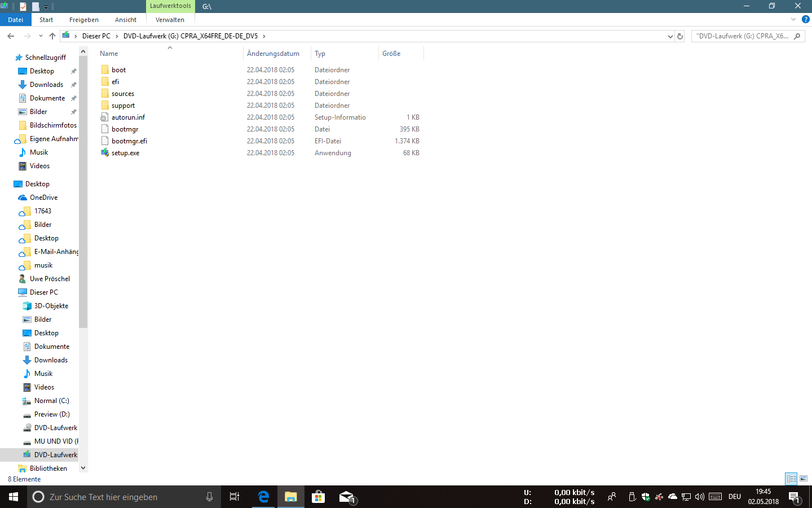Click the bootmgr.efi file icon
Image resolution: width=812 pixels, height=508 pixels.
point(105,141)
